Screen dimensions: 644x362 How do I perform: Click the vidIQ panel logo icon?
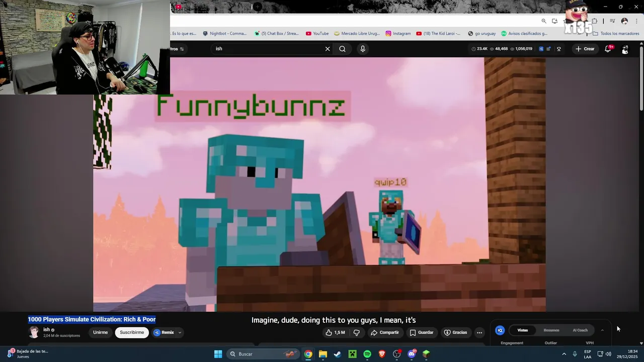pyautogui.click(x=500, y=330)
